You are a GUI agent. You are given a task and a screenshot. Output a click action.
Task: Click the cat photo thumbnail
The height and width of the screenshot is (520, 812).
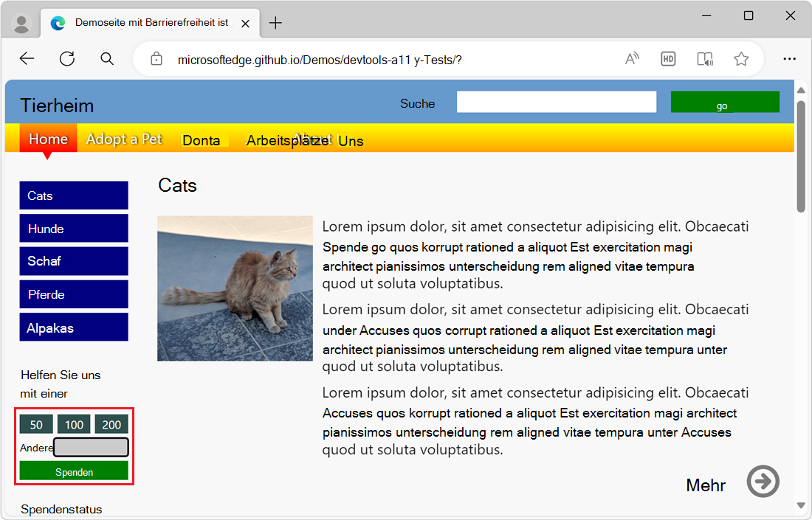click(x=235, y=288)
